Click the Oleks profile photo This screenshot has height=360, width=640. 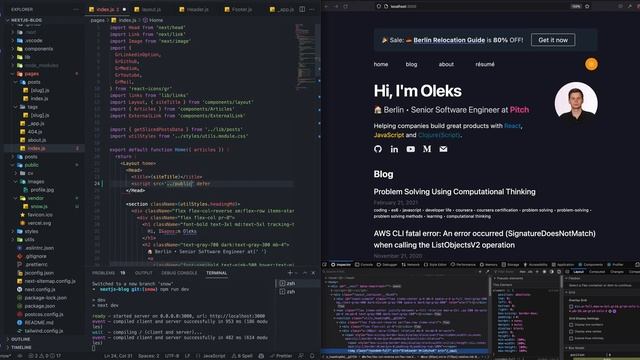tap(576, 101)
